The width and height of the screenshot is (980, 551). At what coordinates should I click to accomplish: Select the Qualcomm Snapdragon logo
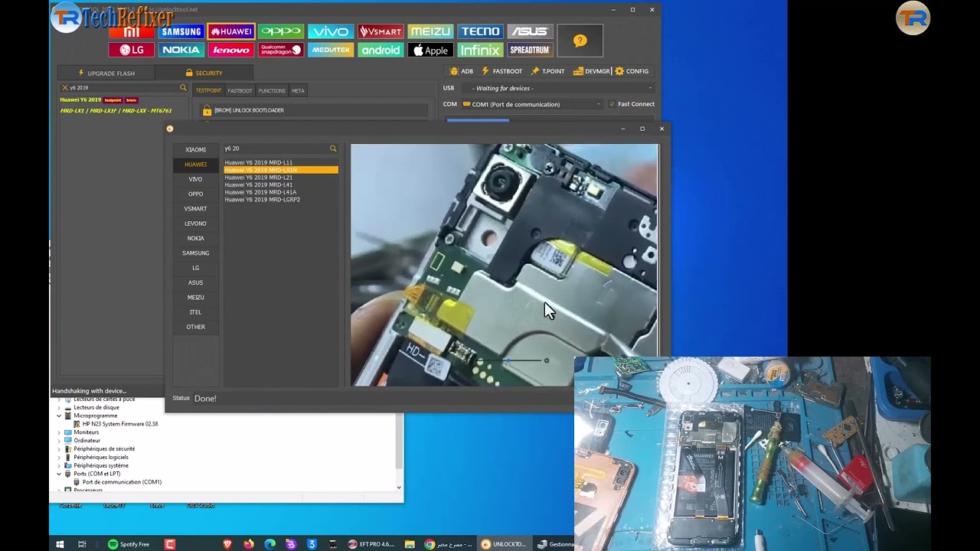(x=281, y=50)
